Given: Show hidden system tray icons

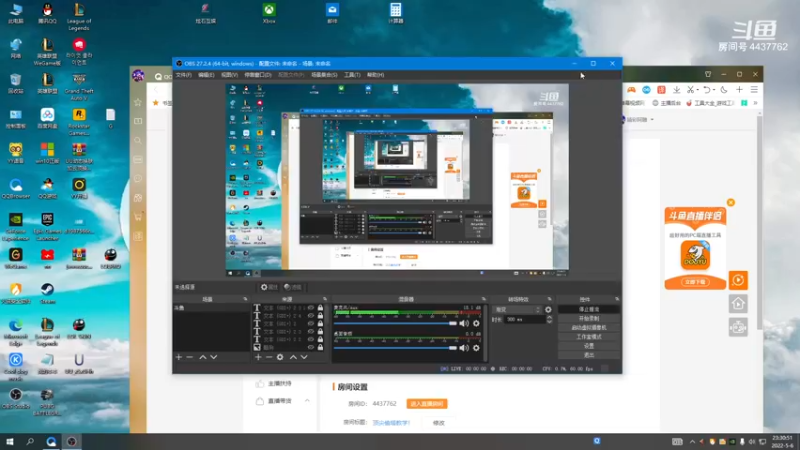Looking at the screenshot, I should (x=692, y=442).
